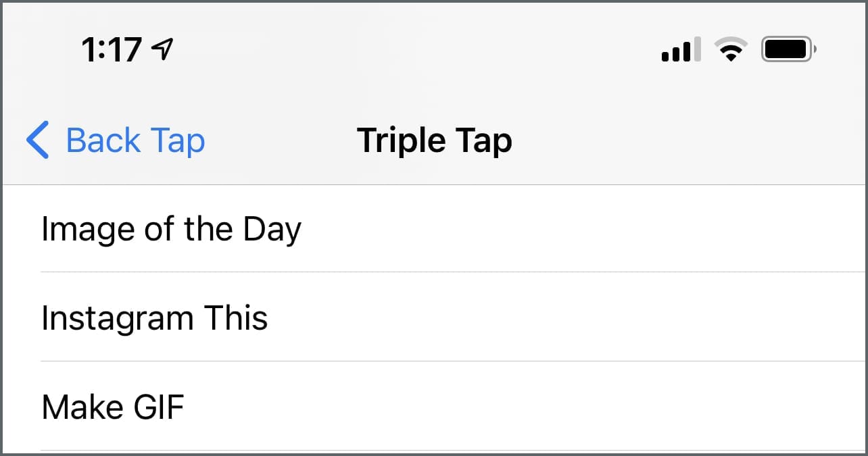Select the Instagram This shortcut

tap(155, 318)
